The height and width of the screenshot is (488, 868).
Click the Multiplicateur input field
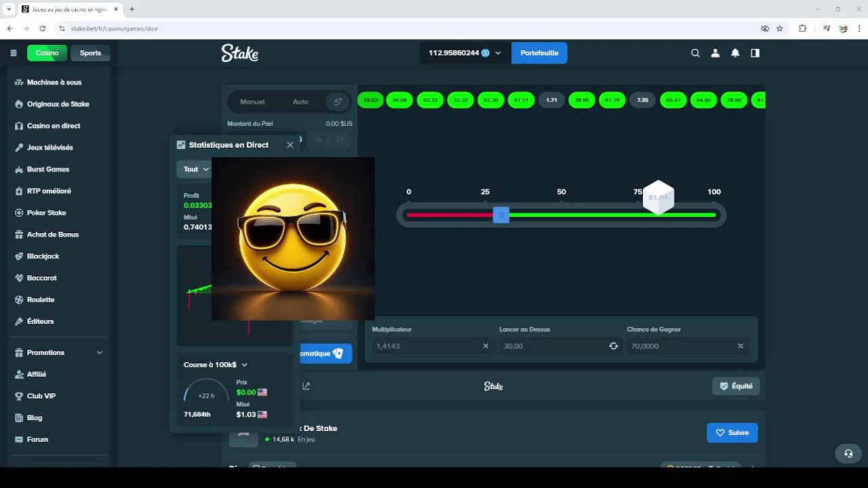pyautogui.click(x=432, y=346)
